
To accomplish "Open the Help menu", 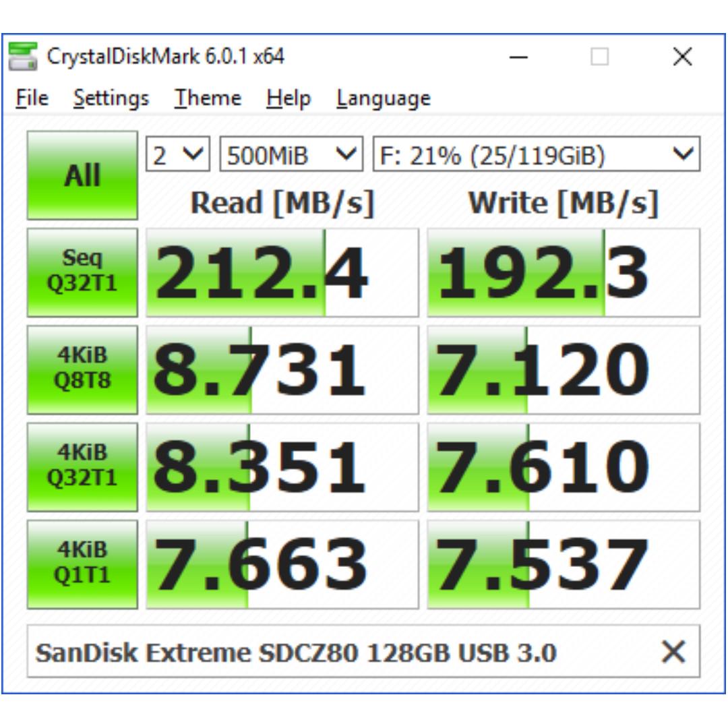I will [x=289, y=98].
